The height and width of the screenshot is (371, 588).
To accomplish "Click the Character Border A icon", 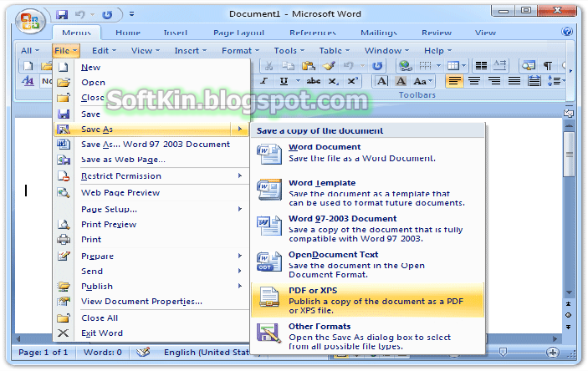I will coord(381,81).
